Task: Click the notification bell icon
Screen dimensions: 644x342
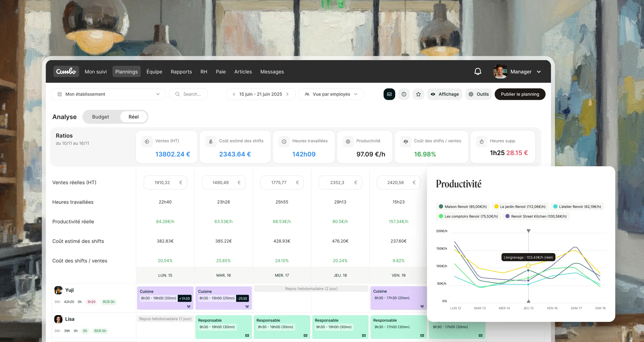Action: point(477,72)
